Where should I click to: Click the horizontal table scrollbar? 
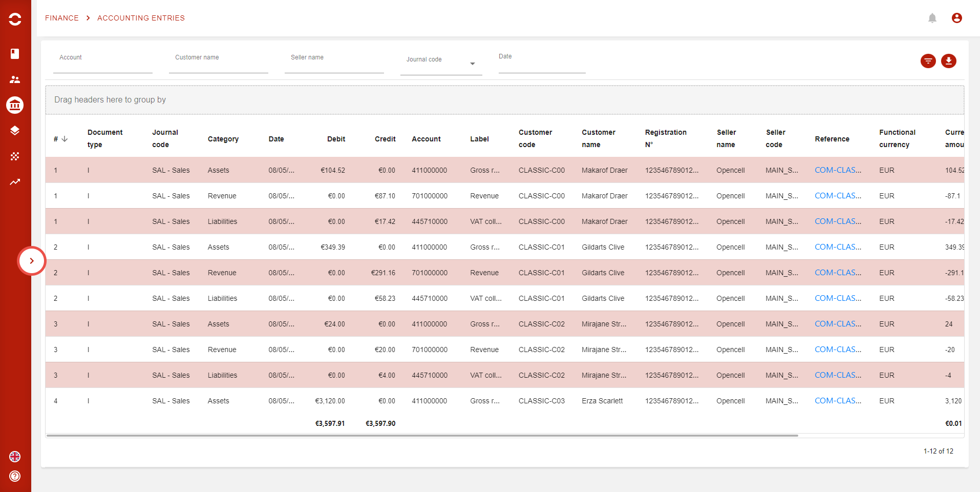tap(422, 436)
